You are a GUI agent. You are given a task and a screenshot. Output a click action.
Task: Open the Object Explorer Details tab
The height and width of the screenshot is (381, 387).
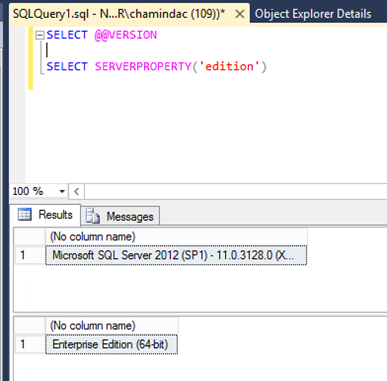point(313,14)
